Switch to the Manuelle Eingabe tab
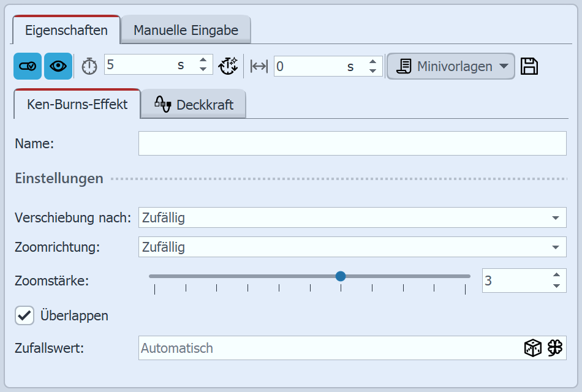582x392 pixels. 186,30
